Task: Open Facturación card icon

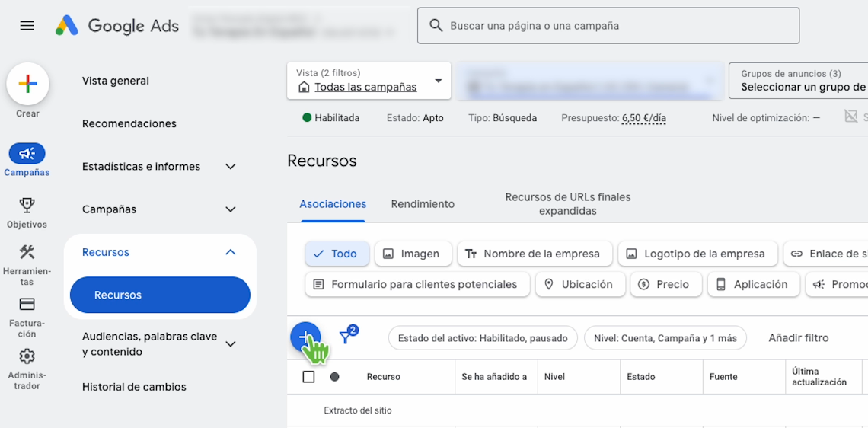Action: [27, 304]
